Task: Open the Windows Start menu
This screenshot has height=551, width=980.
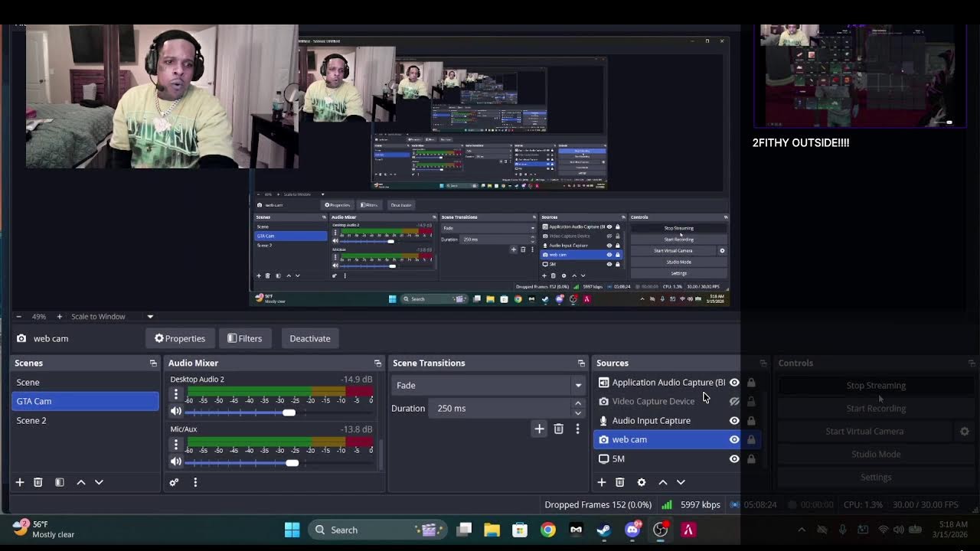Action: click(x=292, y=530)
